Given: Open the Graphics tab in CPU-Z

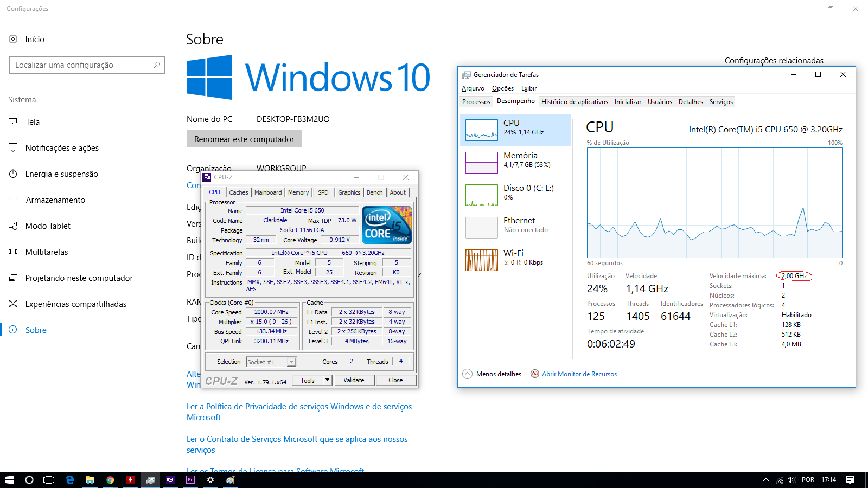Looking at the screenshot, I should click(349, 192).
